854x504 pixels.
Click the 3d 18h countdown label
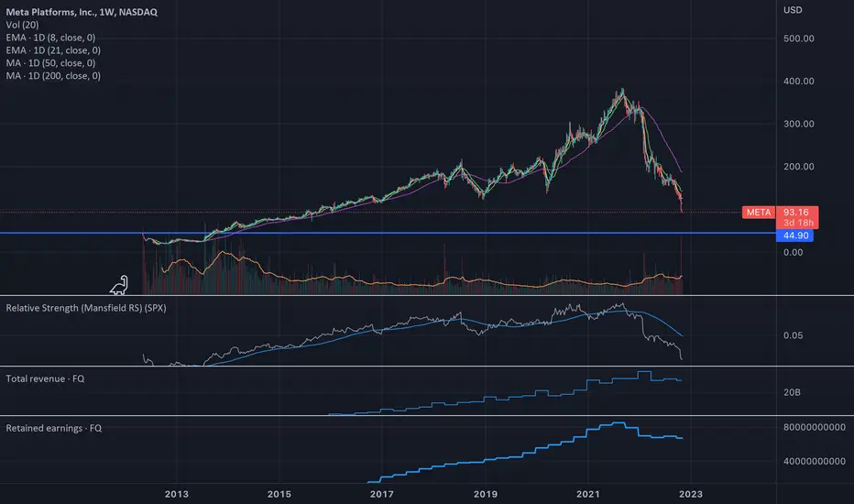point(798,223)
